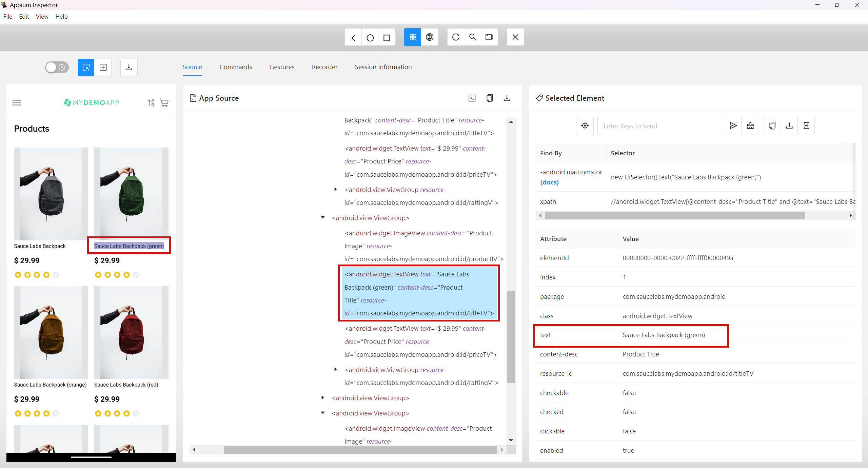Open the Source tab
The height and width of the screenshot is (468, 868).
point(192,67)
